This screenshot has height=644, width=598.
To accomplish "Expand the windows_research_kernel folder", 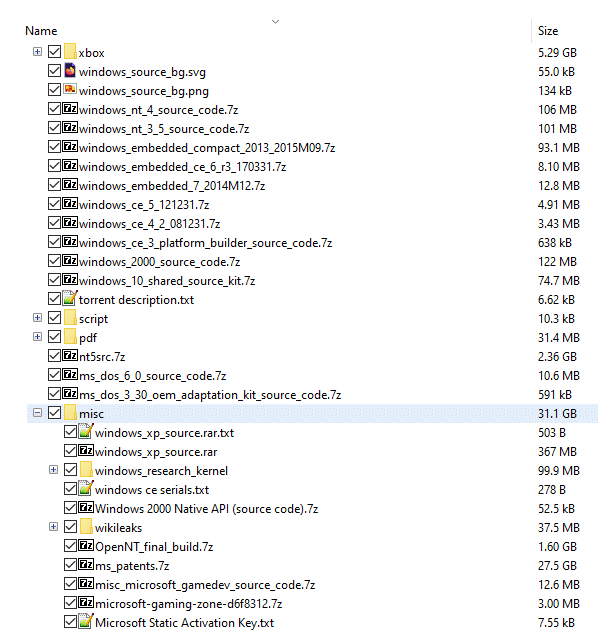I will point(53,470).
